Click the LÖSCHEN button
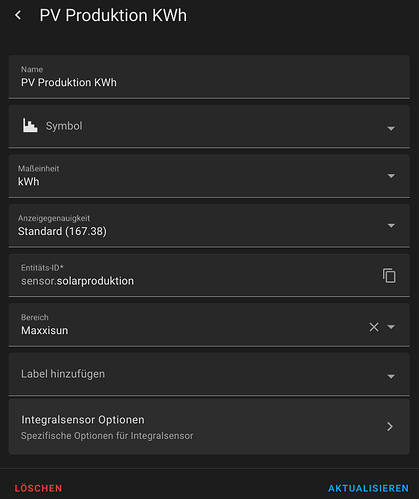The width and height of the screenshot is (419, 499). tap(38, 488)
